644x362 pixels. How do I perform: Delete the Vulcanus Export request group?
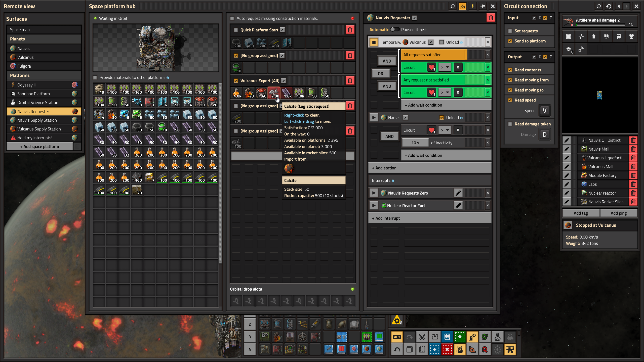pyautogui.click(x=350, y=80)
